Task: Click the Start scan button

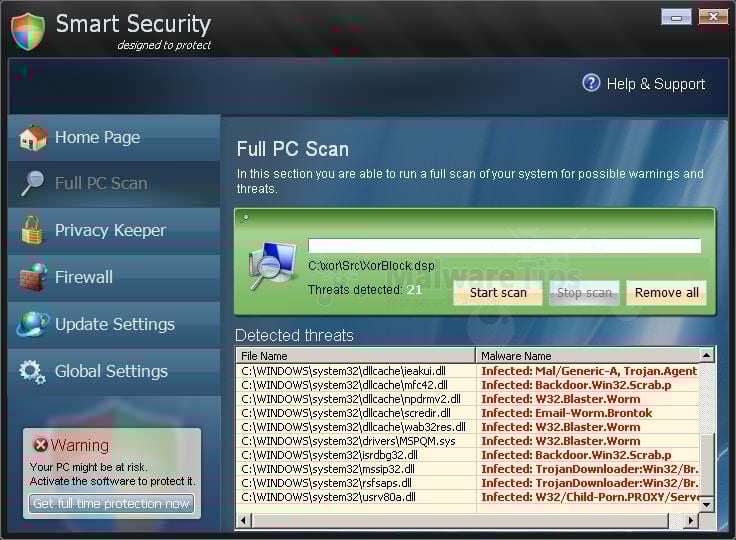Action: (498, 293)
